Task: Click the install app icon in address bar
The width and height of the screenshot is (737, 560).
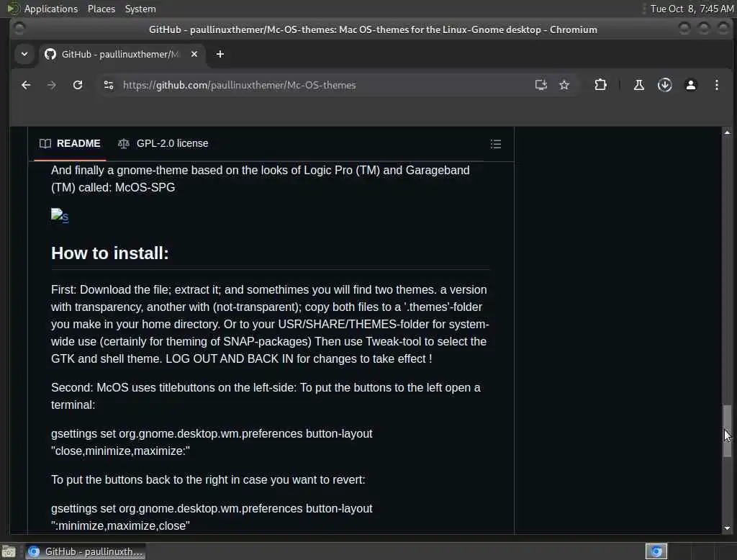Action: coord(541,85)
